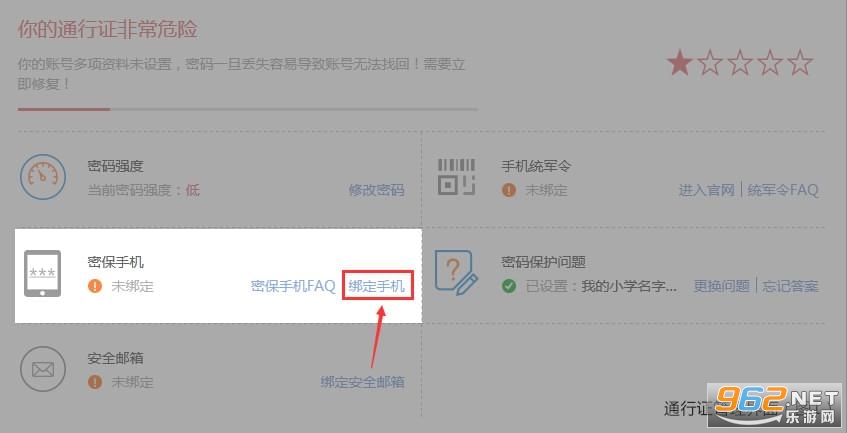Select the 忘记答案 link
The image size is (847, 433).
(x=791, y=286)
